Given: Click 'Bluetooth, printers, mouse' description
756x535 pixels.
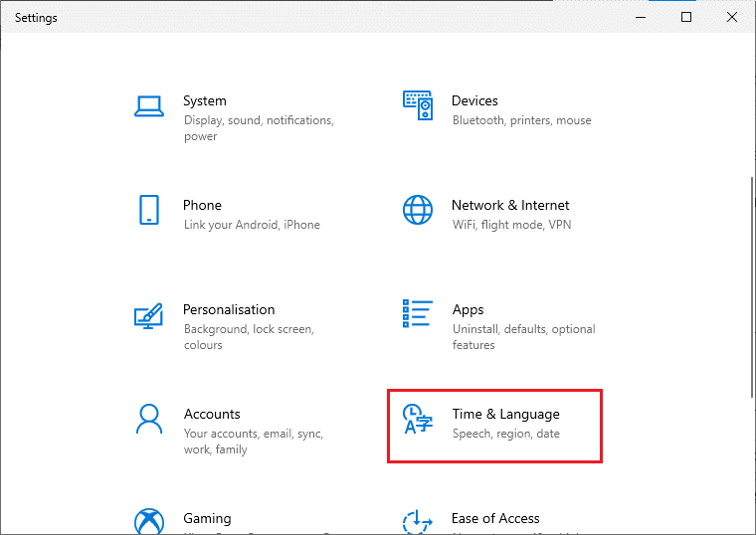Looking at the screenshot, I should (x=521, y=120).
